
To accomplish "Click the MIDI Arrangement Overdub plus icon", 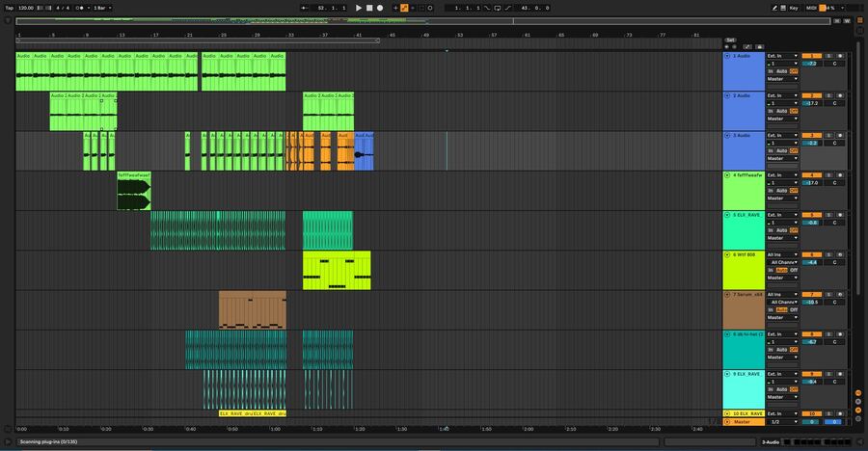I will pos(395,8).
